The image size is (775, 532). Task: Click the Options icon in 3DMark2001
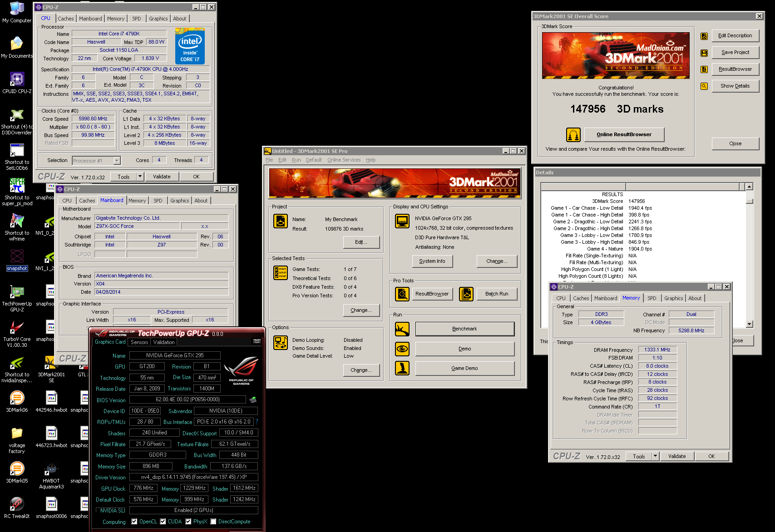[281, 343]
